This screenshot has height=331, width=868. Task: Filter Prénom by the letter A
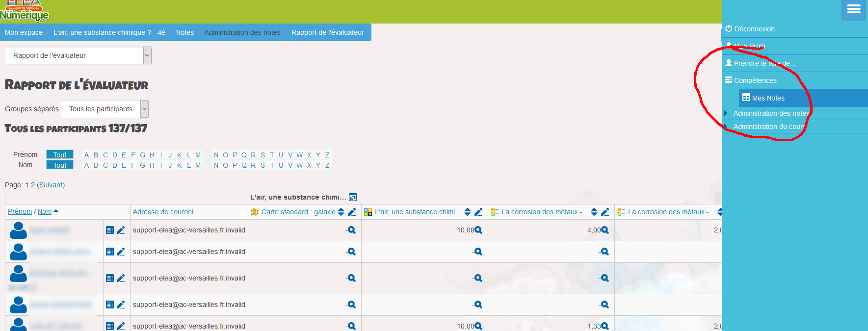click(87, 155)
